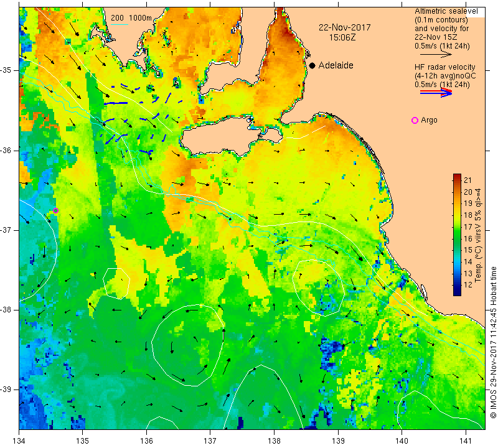Click the latitude axis label -35
The image size is (498, 448).
point(6,70)
